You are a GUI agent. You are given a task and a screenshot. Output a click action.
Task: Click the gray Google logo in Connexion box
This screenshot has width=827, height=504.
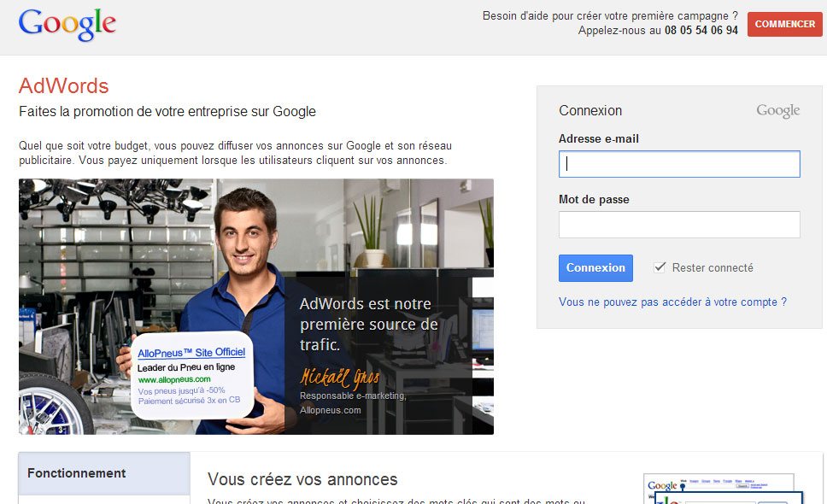click(778, 111)
